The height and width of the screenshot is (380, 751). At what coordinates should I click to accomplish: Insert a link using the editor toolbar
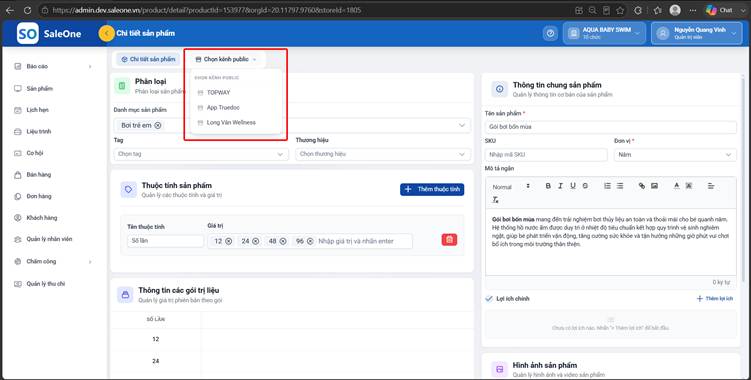click(642, 186)
